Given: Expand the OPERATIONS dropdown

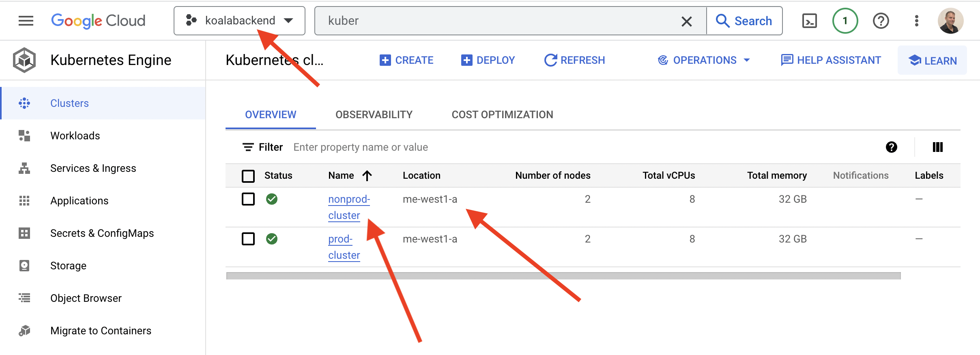Looking at the screenshot, I should pyautogui.click(x=704, y=60).
